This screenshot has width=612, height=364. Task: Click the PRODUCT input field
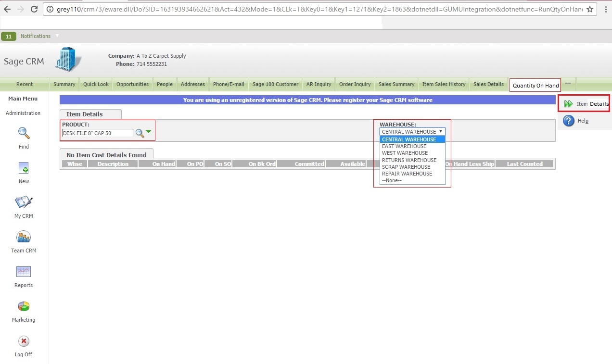click(x=98, y=133)
